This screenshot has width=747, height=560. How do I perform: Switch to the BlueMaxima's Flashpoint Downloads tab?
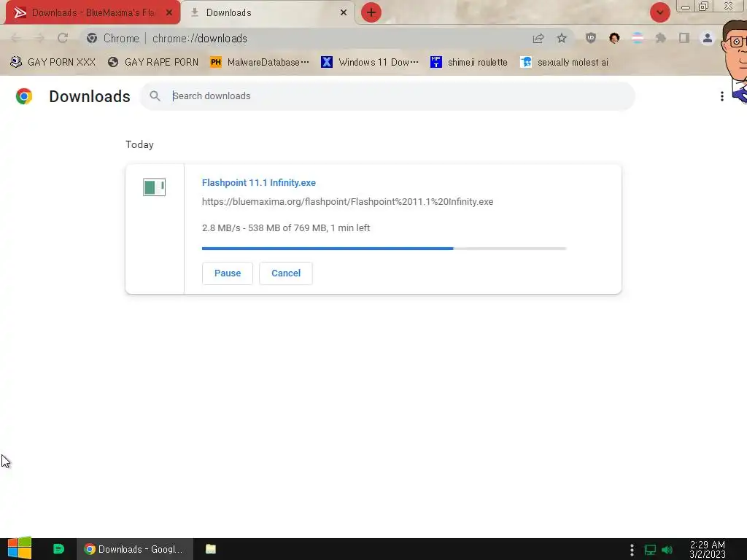click(x=93, y=12)
